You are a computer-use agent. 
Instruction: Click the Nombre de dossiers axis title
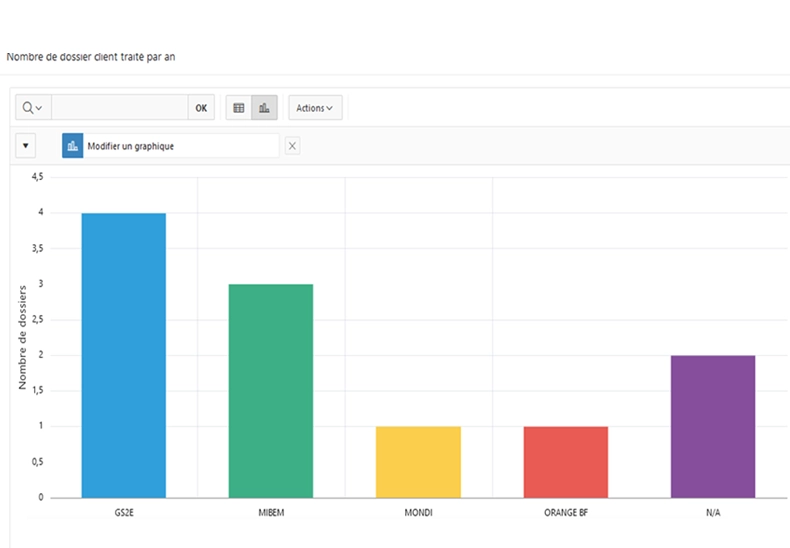point(22,336)
